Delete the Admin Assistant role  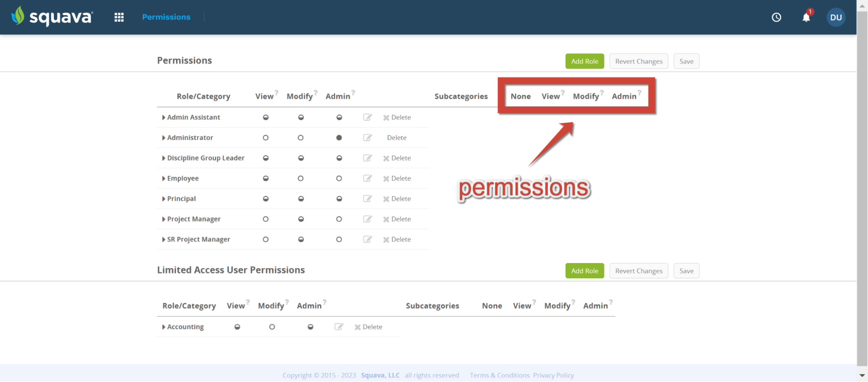click(x=397, y=117)
